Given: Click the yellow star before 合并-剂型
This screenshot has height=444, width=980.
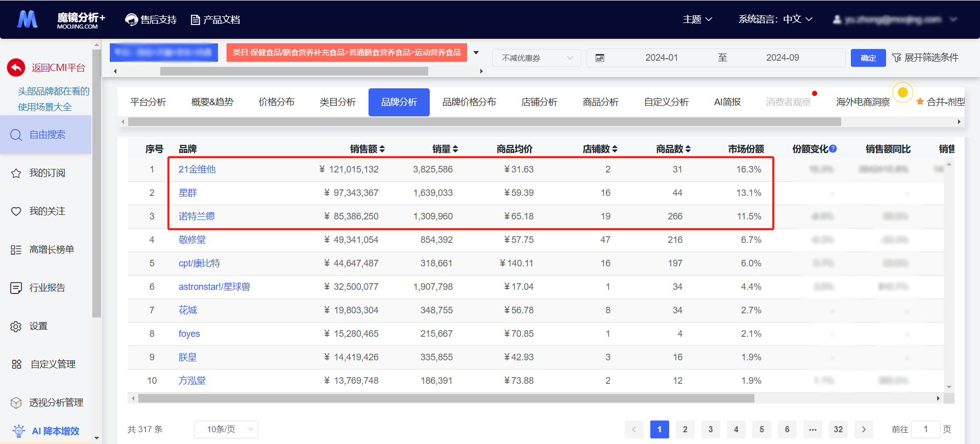Looking at the screenshot, I should (x=920, y=102).
